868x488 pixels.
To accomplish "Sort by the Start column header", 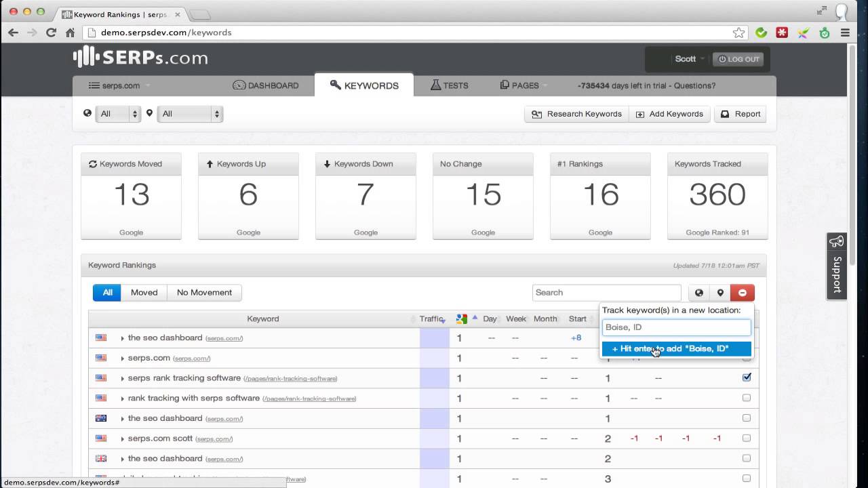I will (x=578, y=319).
